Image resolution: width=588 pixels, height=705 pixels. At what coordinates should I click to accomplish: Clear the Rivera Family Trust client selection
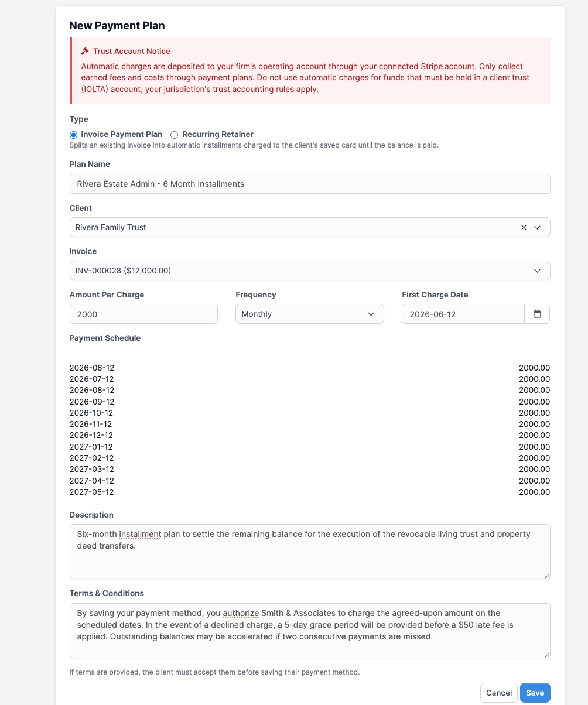[524, 227]
